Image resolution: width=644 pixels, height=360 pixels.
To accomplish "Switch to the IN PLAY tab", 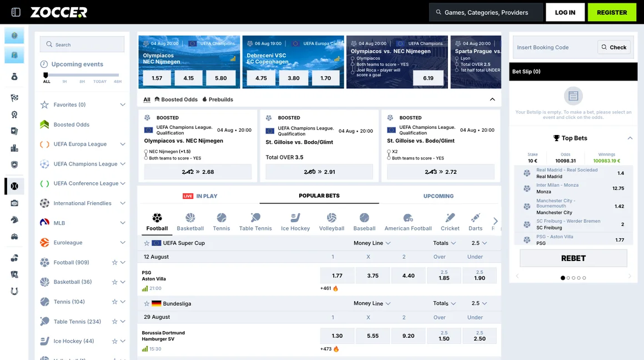I will click(x=200, y=196).
